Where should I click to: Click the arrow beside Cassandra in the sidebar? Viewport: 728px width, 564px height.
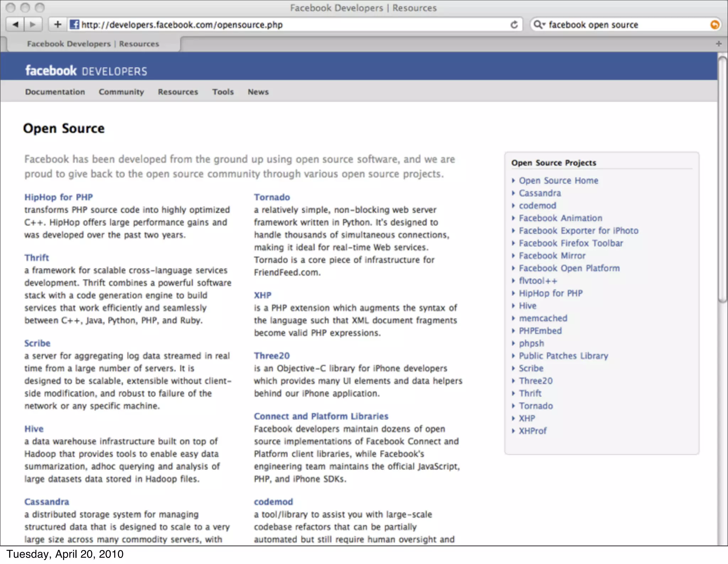pyautogui.click(x=513, y=193)
